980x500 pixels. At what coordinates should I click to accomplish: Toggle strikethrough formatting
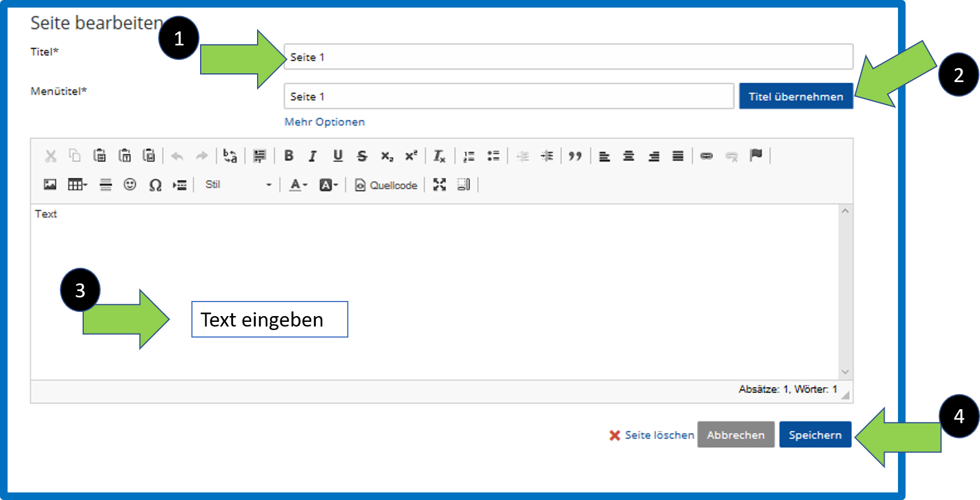[362, 156]
